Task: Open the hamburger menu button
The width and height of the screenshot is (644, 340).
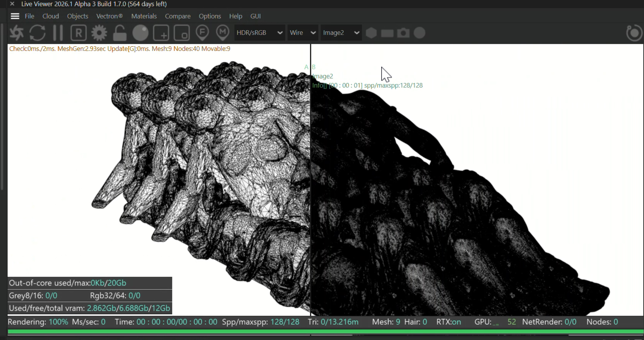Action: tap(15, 16)
